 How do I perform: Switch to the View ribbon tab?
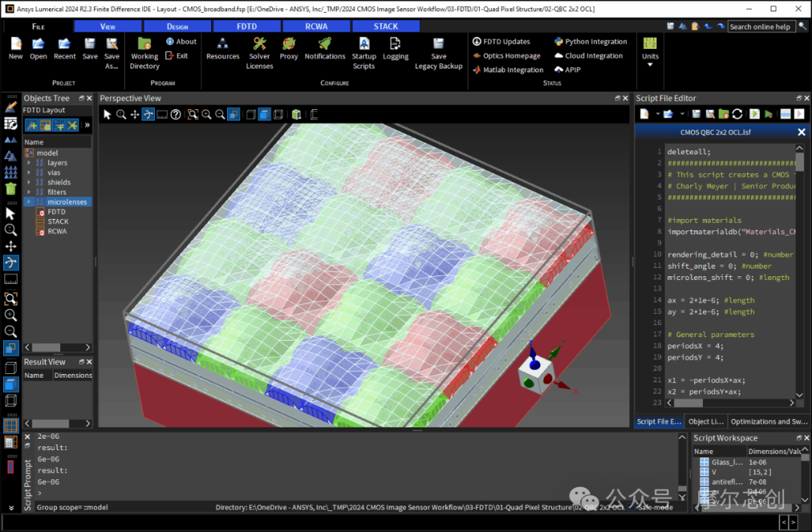pos(108,26)
